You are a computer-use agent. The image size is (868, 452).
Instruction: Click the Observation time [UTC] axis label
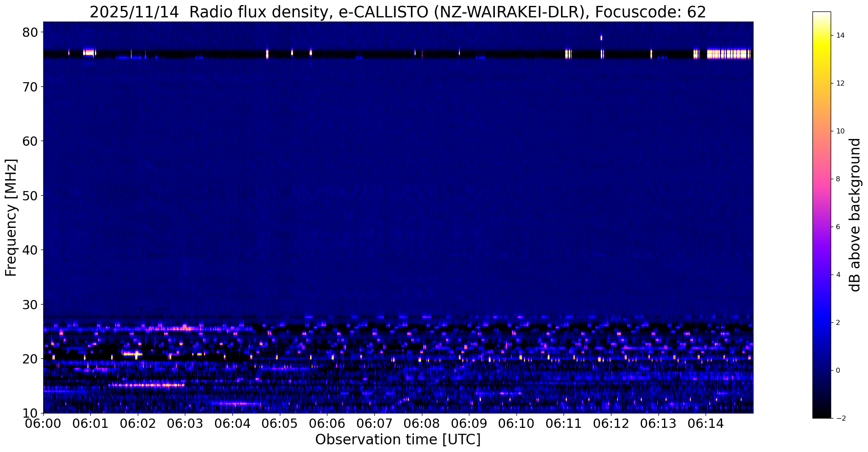(398, 440)
